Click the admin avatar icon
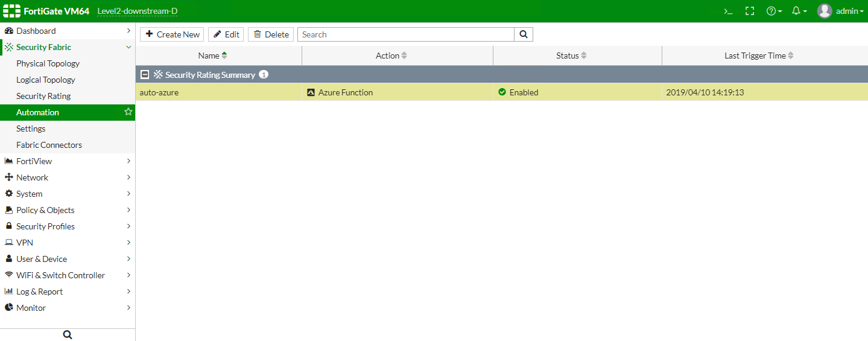This screenshot has height=341, width=868. click(825, 11)
